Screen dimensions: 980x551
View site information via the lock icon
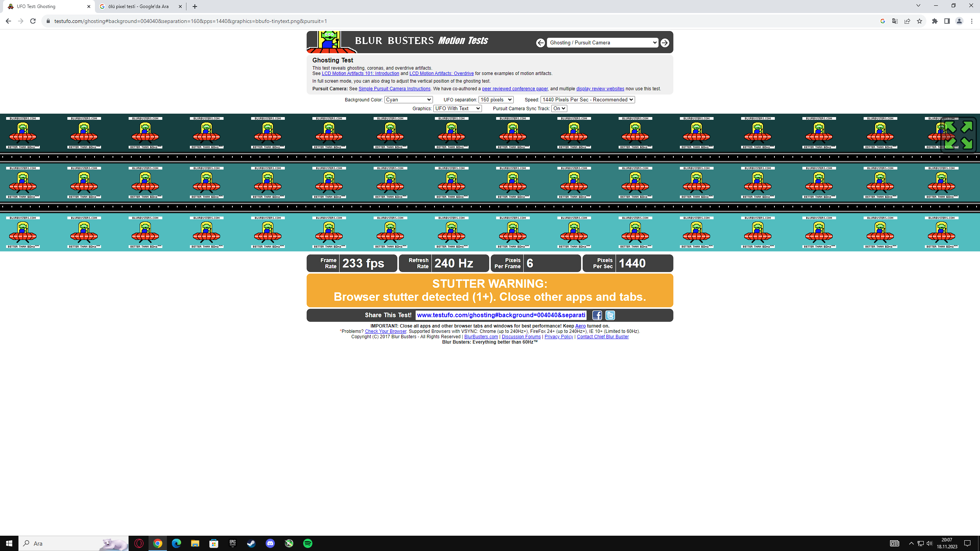click(48, 21)
